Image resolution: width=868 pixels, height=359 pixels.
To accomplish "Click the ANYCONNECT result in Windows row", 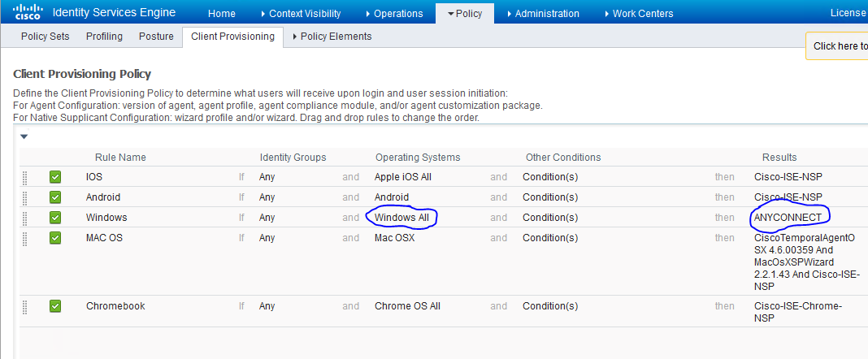I will pos(788,218).
